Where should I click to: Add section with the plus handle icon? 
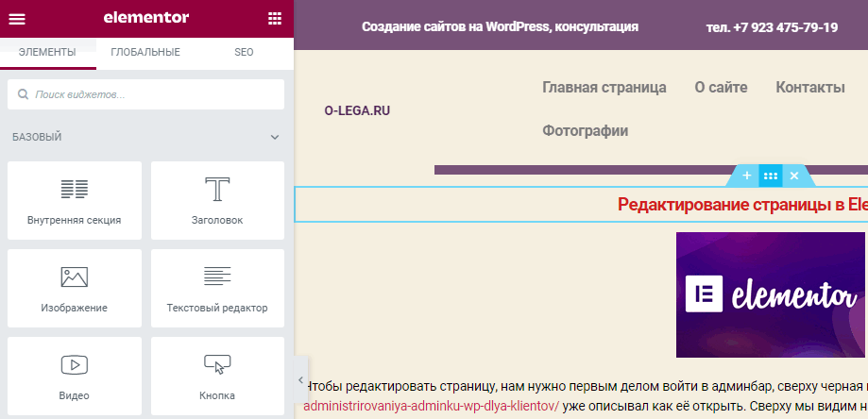point(747,176)
